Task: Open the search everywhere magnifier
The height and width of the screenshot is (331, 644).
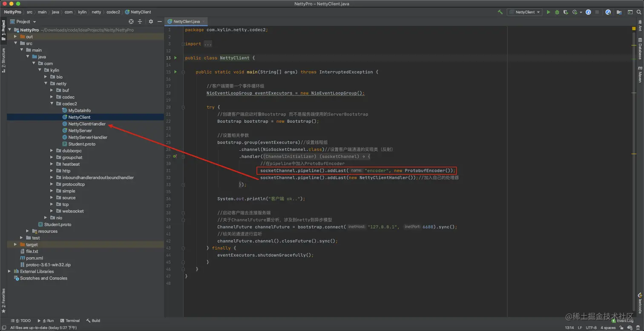Action: (x=639, y=12)
